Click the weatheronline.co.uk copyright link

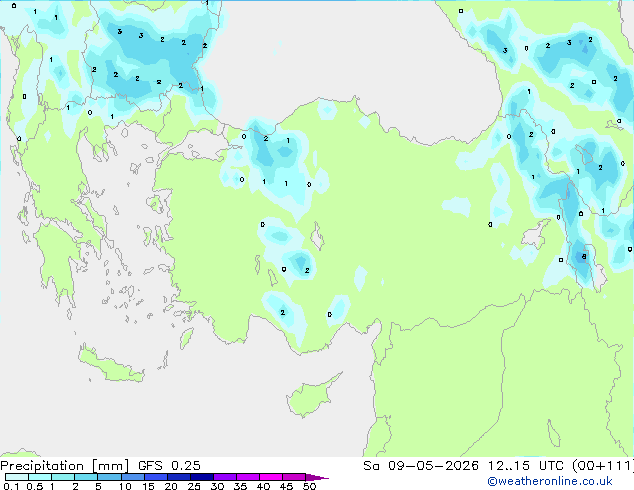pos(550,481)
